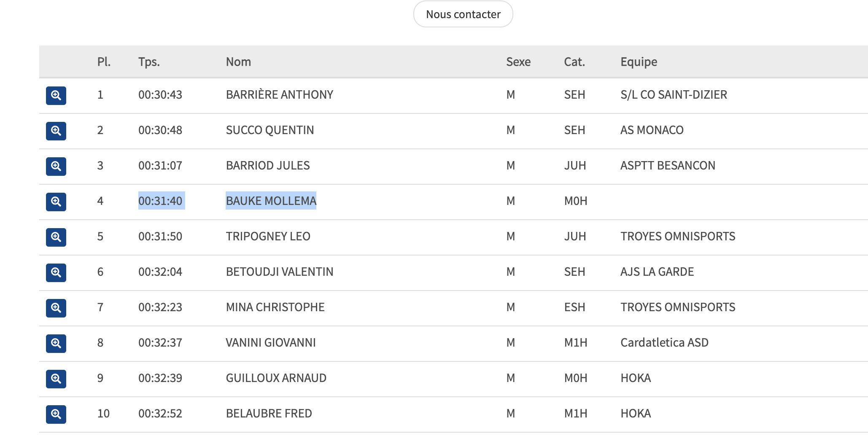Click the Equipe column header
868x436 pixels.
coord(639,62)
